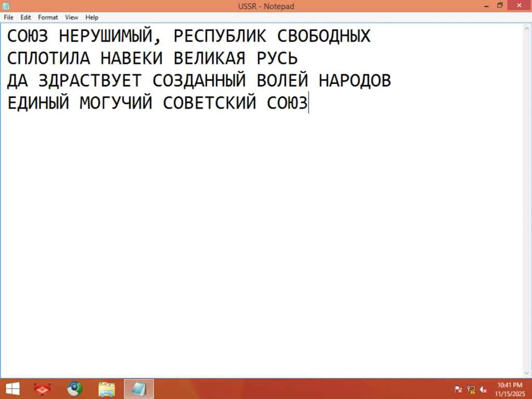Click the word СОЗДАННЫЙ

coord(199,81)
